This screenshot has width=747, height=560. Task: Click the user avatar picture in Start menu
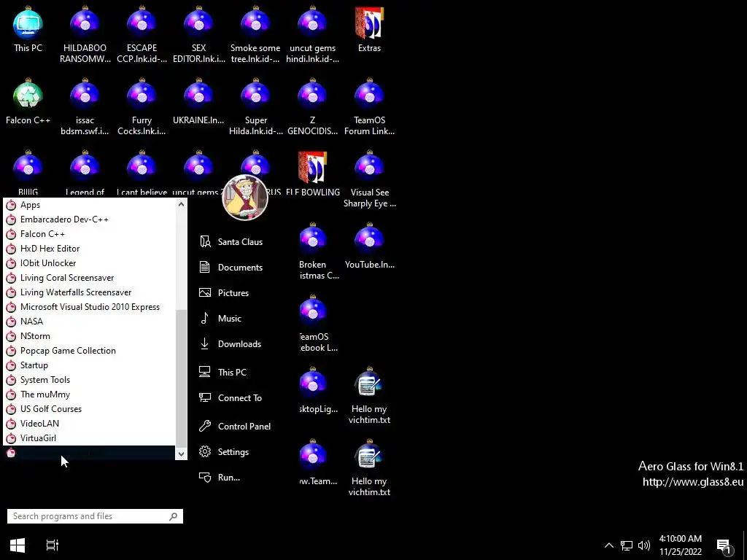(245, 197)
